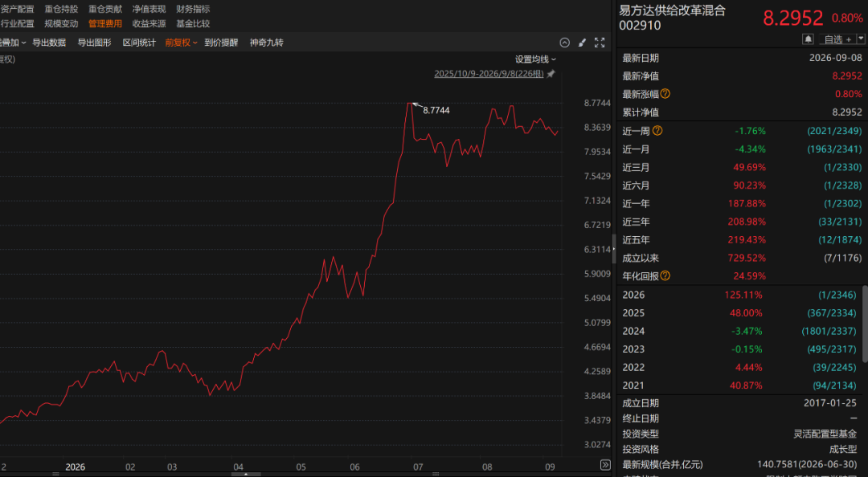Screen dimensions: 868x477
Task: Click the 累计净值 row value 8.2952
Action: click(847, 112)
